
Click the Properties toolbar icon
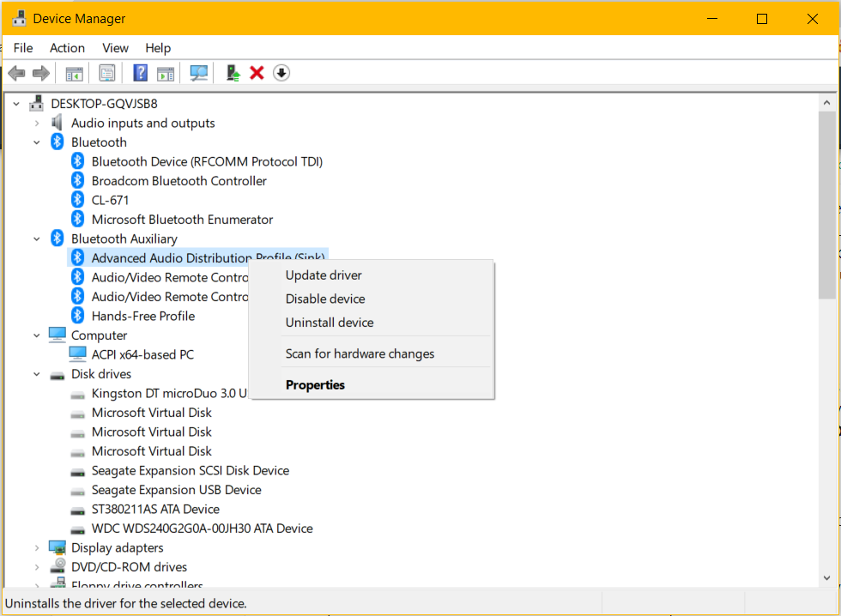point(107,73)
